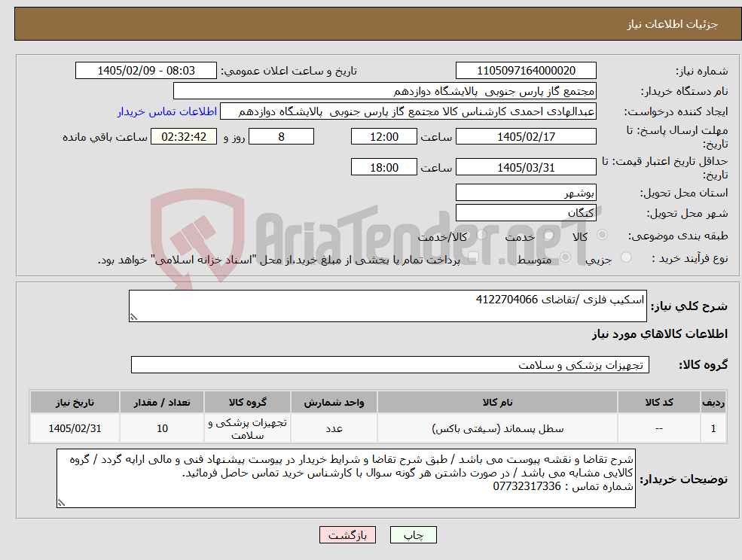This screenshot has width=742, height=560.
Task: Click the گروه کالا column header
Action: (x=248, y=403)
